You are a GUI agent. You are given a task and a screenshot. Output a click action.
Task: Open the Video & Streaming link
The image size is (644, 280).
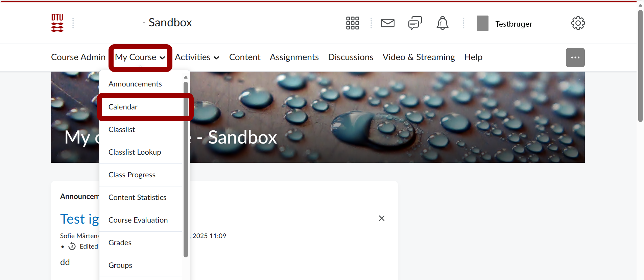(x=419, y=57)
